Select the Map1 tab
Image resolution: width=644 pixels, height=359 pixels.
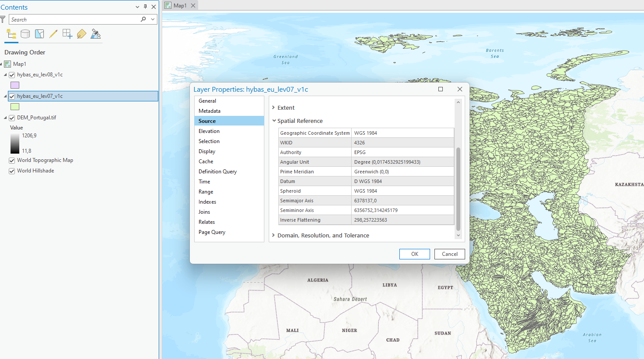(x=180, y=6)
